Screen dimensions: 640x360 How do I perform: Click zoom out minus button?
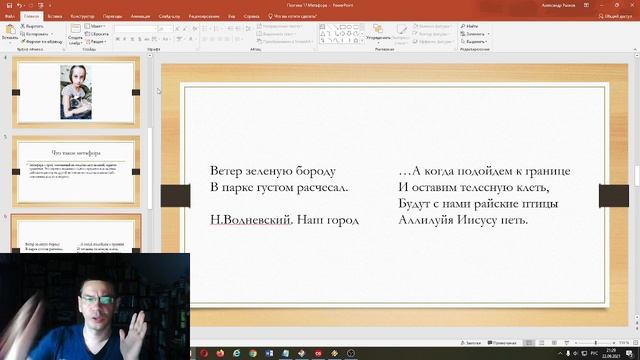tap(576, 343)
